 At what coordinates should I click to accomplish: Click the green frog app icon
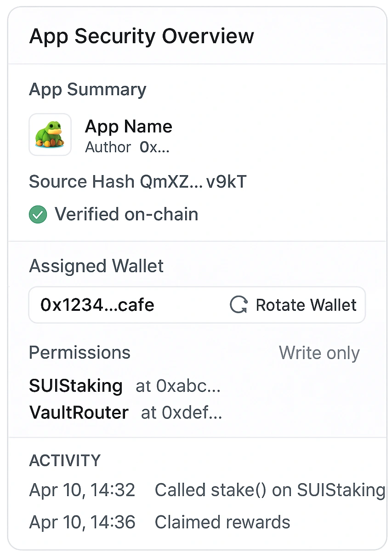tap(50, 134)
